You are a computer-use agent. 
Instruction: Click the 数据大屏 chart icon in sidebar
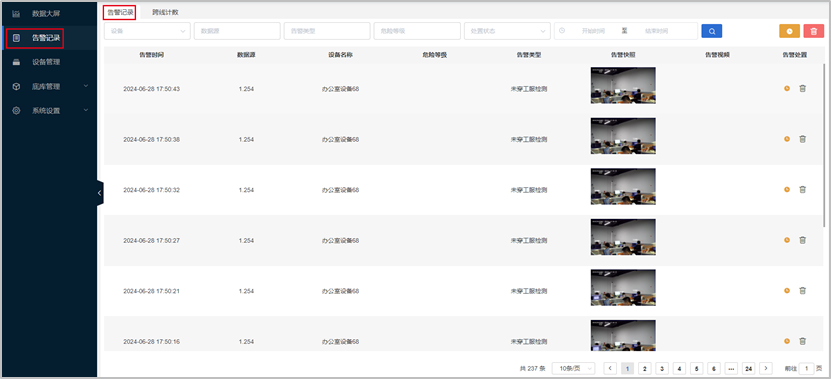[x=16, y=13]
